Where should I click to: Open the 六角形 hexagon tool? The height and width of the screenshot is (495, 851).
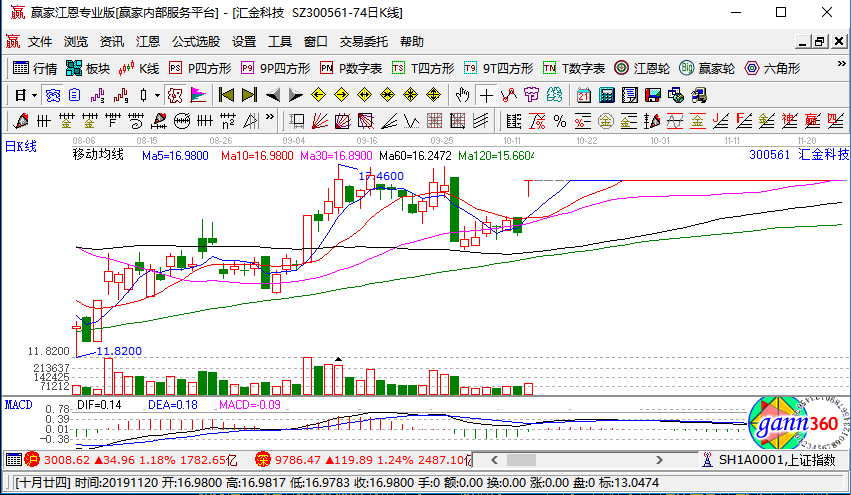pos(772,68)
